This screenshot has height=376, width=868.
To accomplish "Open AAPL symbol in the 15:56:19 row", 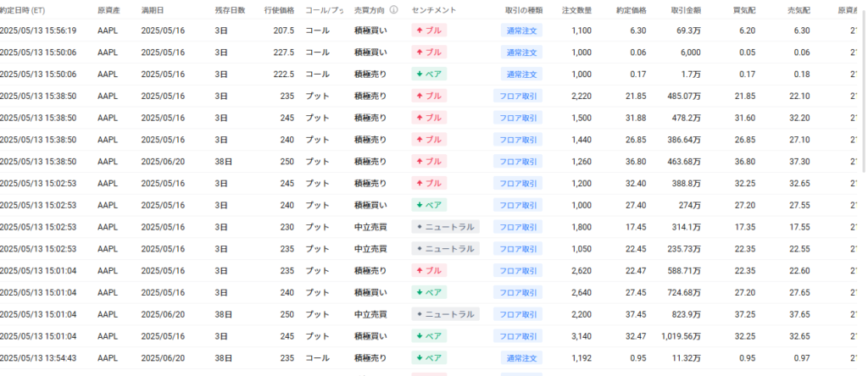I will pos(107,30).
